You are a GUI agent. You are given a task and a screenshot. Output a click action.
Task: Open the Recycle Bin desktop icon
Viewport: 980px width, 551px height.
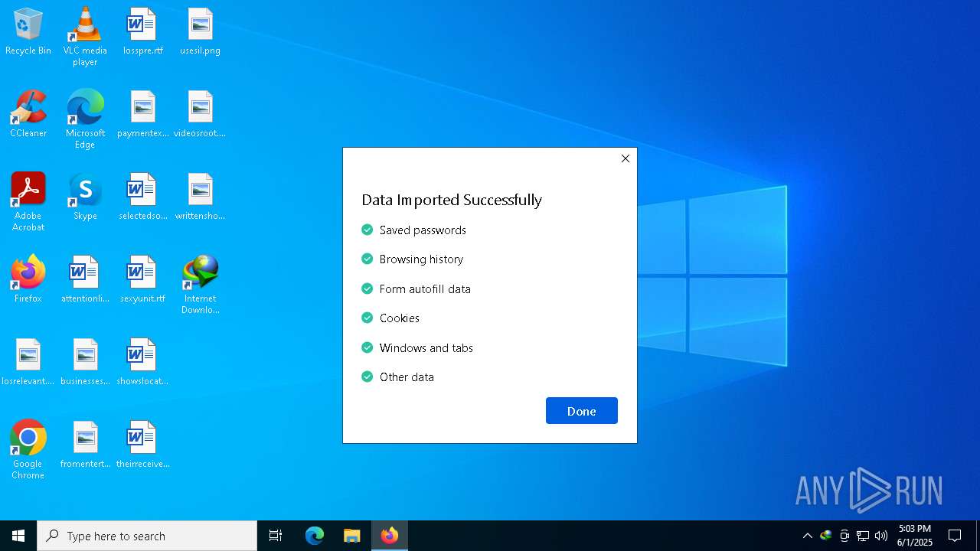28,32
